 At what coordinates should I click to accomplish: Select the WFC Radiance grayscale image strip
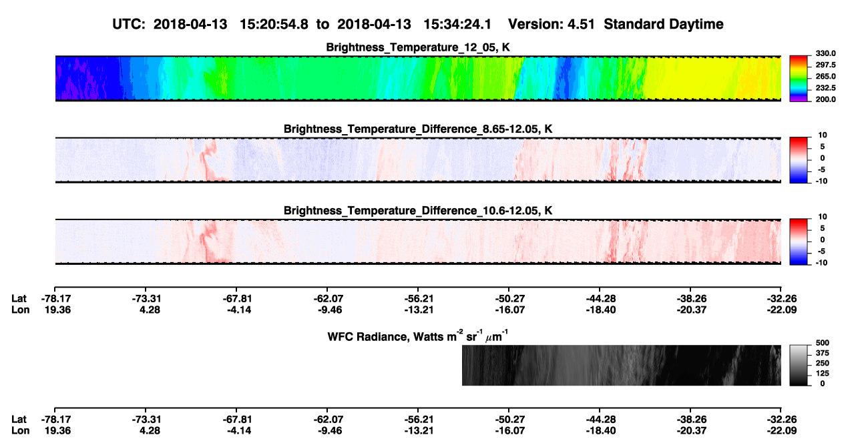pyautogui.click(x=622, y=365)
